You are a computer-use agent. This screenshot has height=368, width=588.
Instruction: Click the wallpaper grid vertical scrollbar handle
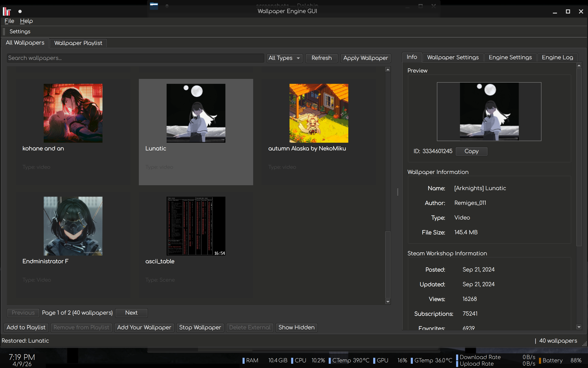[388, 265]
